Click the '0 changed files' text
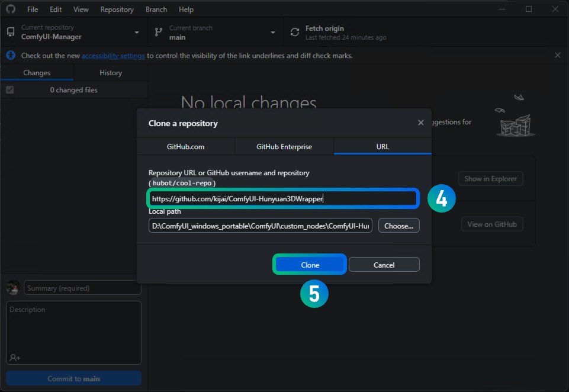569x392 pixels. pos(73,90)
